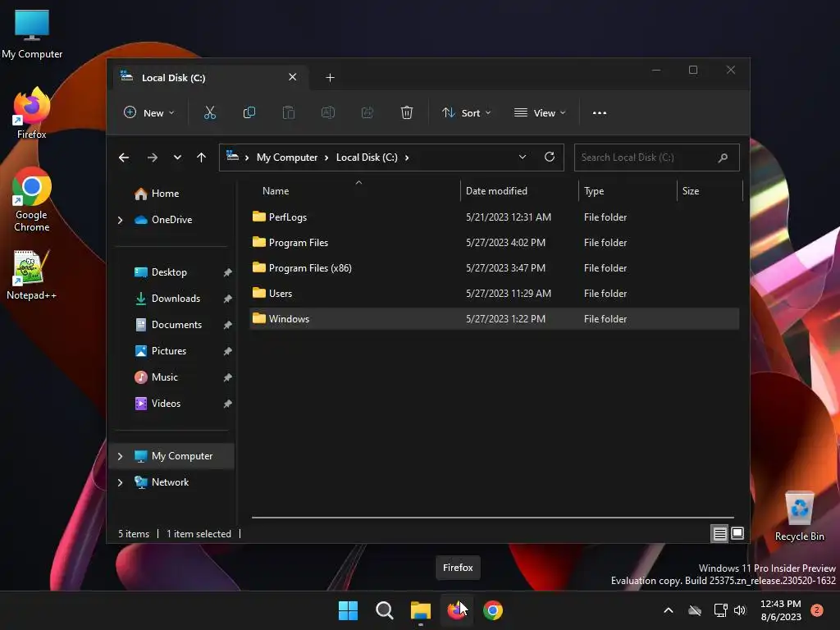Open notification badge in tray
Viewport: 840px width, 630px height.
[816, 610]
